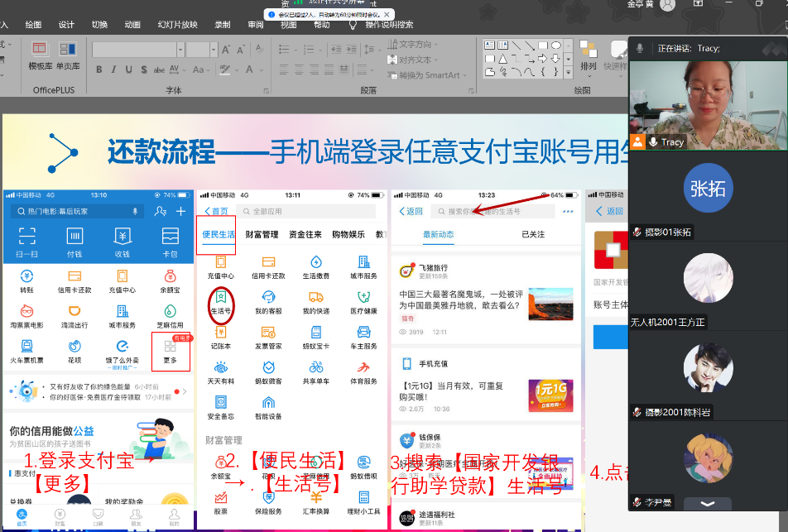Click the 生活号 icon circled in red
The image size is (788, 532).
click(220, 302)
